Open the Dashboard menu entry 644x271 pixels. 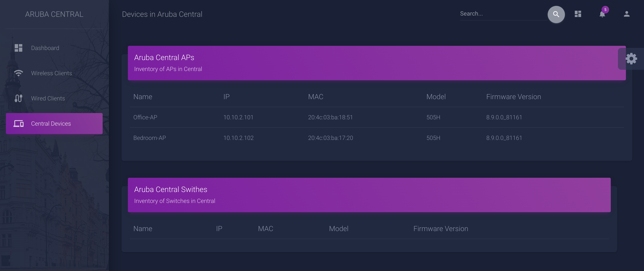click(x=45, y=48)
